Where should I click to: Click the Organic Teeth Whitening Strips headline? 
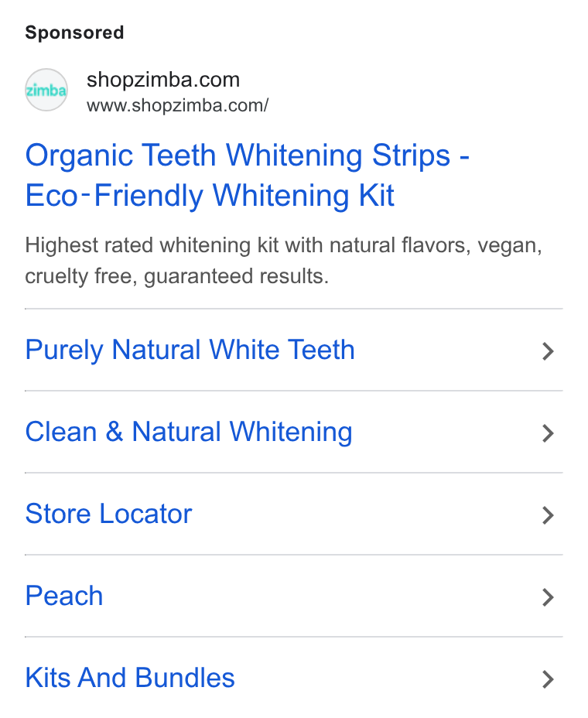click(x=248, y=156)
